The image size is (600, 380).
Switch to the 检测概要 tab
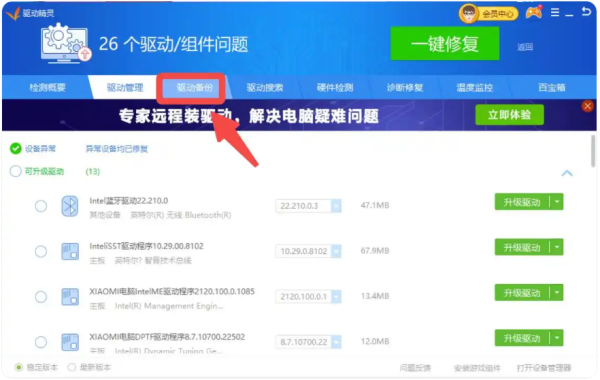[47, 88]
